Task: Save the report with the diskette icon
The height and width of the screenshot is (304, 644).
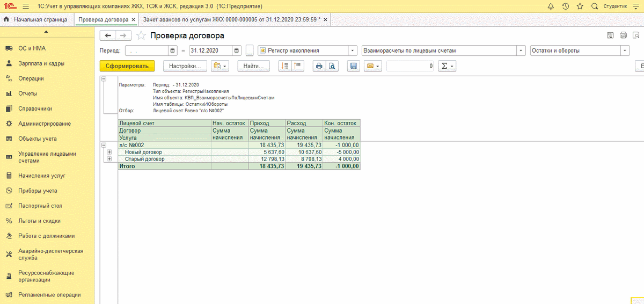Action: point(353,66)
